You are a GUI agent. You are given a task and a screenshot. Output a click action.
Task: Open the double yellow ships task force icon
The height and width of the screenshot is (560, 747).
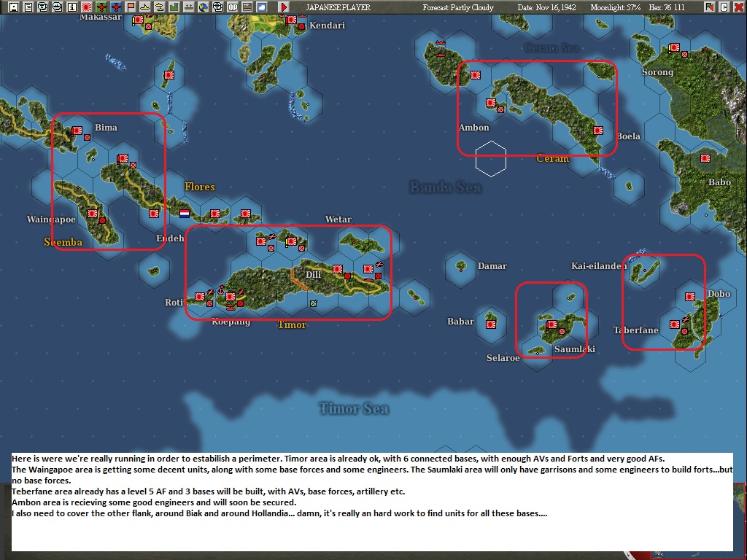[160, 7]
